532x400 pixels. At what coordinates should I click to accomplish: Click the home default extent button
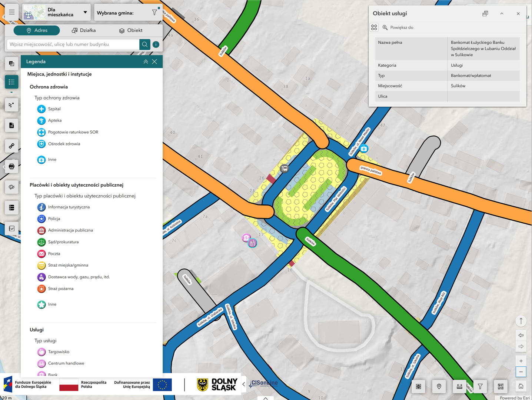tap(521, 386)
